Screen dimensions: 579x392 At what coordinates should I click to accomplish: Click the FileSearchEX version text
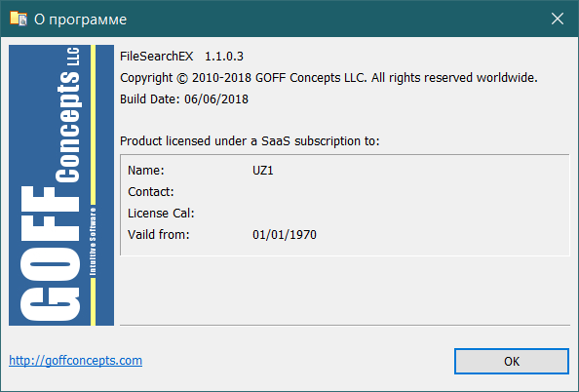point(181,57)
